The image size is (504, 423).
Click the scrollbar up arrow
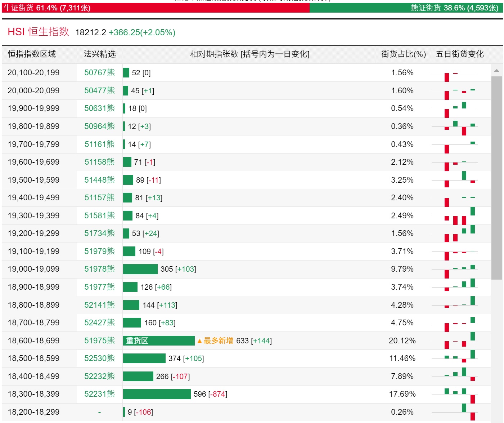pyautogui.click(x=497, y=71)
